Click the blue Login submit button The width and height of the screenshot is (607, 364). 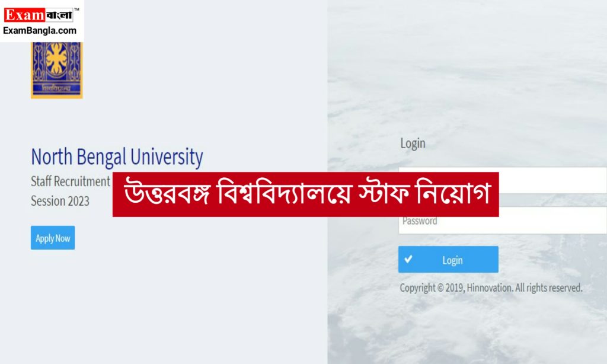point(448,260)
